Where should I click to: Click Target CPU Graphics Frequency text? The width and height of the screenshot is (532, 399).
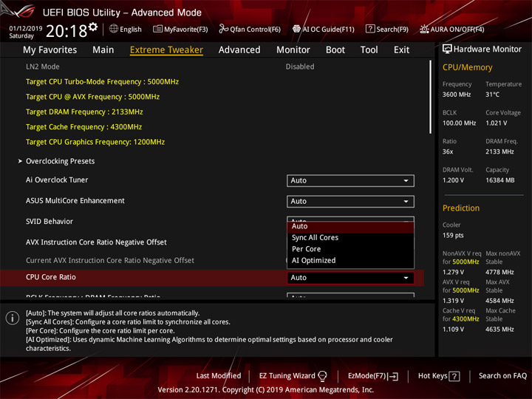[x=95, y=142]
